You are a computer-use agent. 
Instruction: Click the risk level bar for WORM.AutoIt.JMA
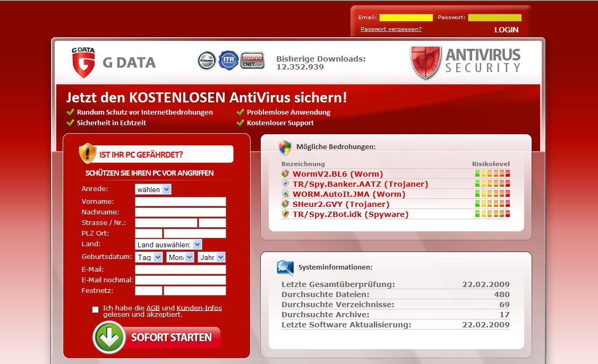492,194
